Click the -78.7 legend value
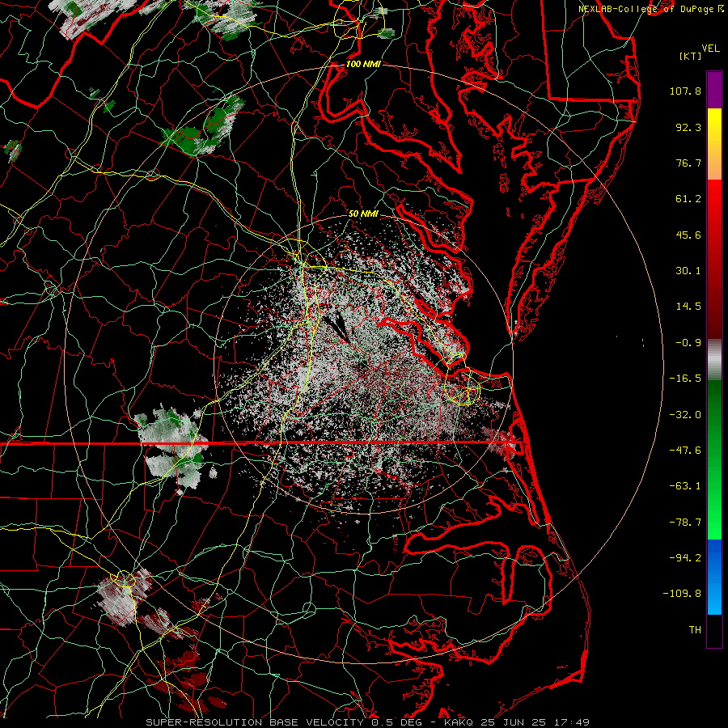 [x=685, y=523]
